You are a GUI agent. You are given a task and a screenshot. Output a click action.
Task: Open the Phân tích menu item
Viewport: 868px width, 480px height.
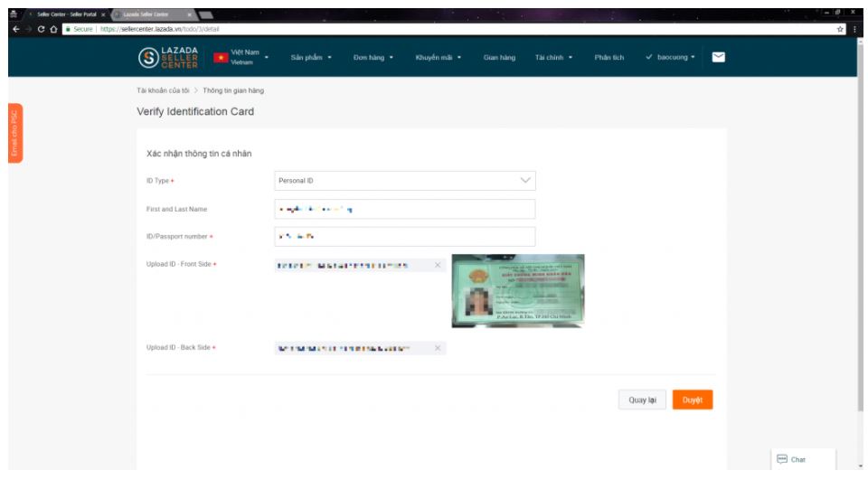pyautogui.click(x=609, y=58)
